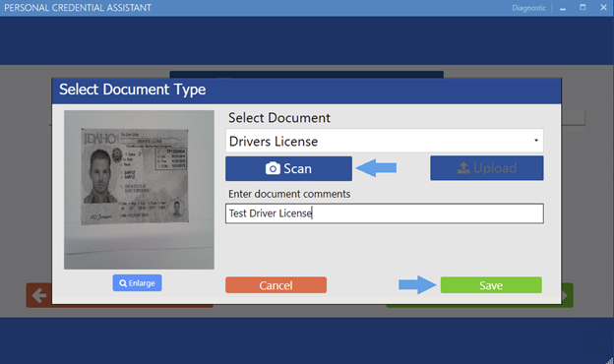Screen dimensions: 614x364
Task: Click the scanned Idaho license thumbnail
Action: coord(139,190)
